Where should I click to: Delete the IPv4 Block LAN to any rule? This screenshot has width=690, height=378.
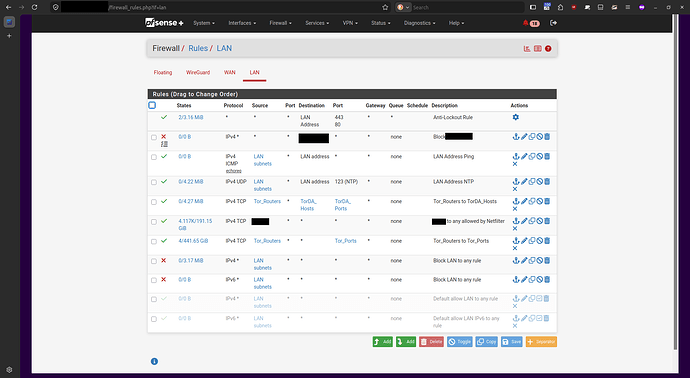click(x=547, y=261)
